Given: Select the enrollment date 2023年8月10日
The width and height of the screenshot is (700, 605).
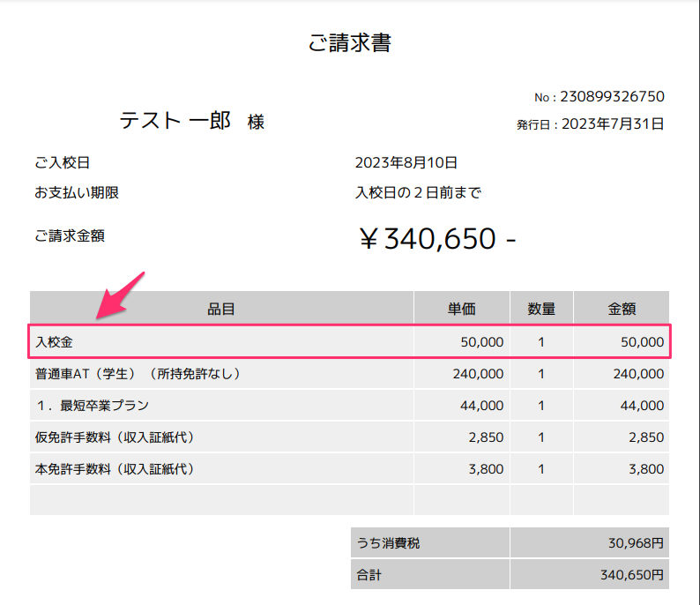Looking at the screenshot, I should click(406, 163).
